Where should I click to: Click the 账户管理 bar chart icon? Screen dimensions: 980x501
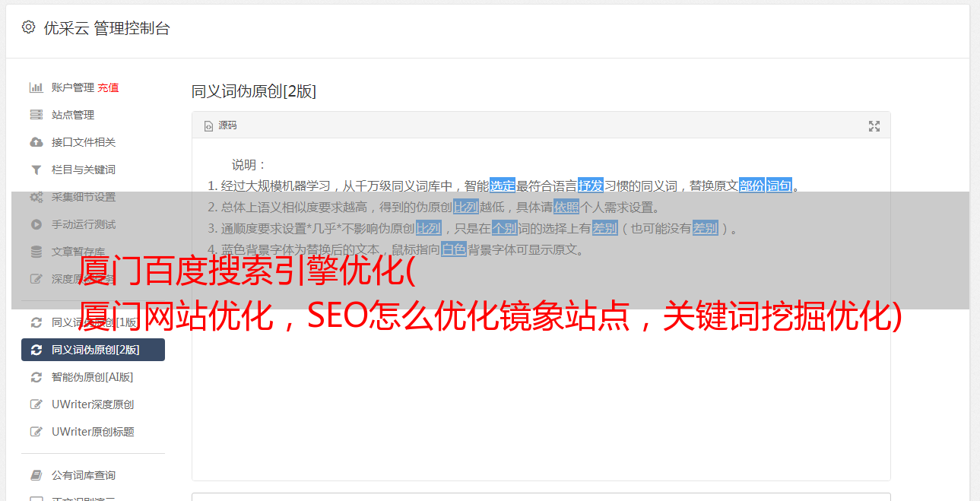coord(36,87)
